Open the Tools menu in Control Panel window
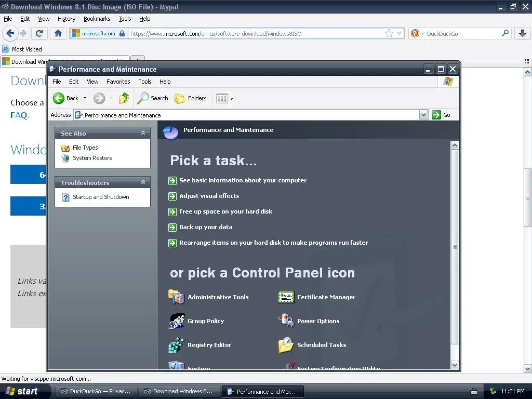This screenshot has height=399, width=532. 145,82
